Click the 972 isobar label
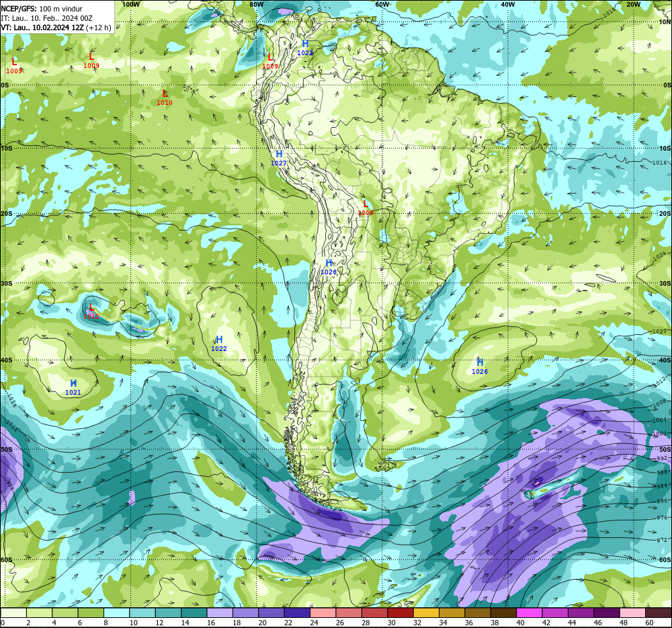 point(662,540)
